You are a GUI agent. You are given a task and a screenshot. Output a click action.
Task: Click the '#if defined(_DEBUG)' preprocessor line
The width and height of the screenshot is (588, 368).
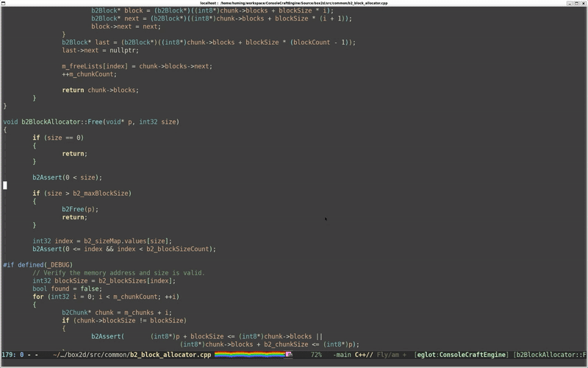pyautogui.click(x=38, y=265)
